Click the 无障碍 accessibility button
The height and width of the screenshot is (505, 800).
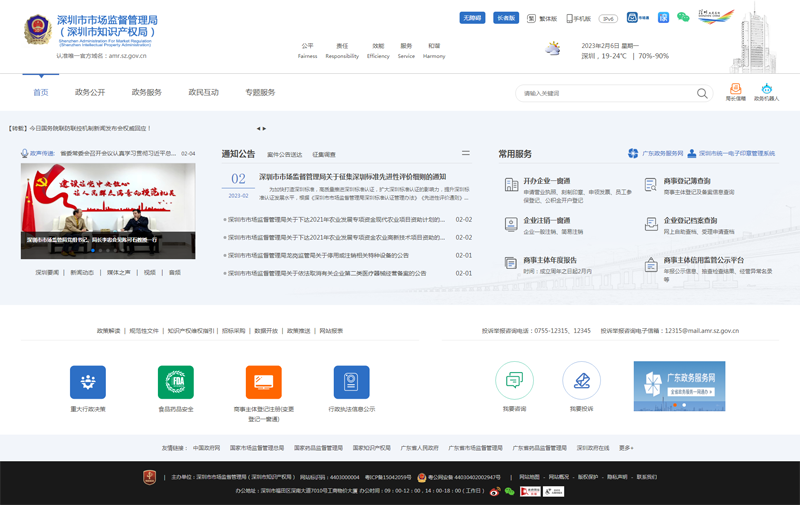click(472, 18)
